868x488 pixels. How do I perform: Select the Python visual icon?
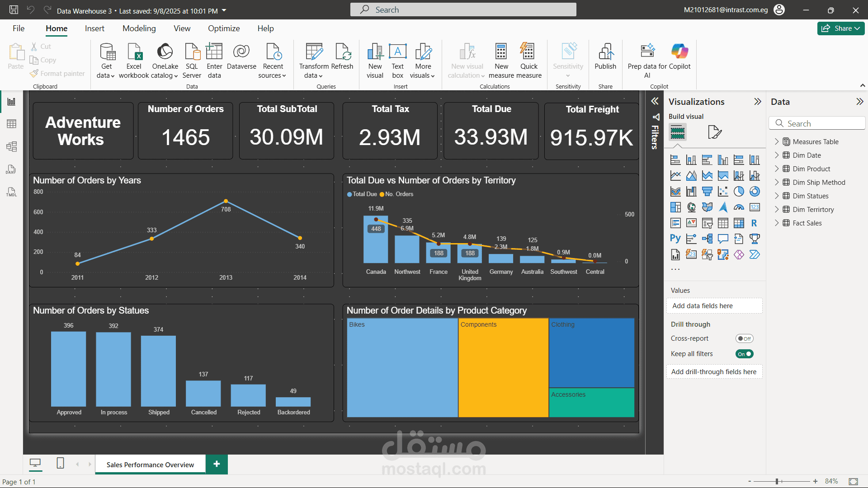[x=675, y=239]
